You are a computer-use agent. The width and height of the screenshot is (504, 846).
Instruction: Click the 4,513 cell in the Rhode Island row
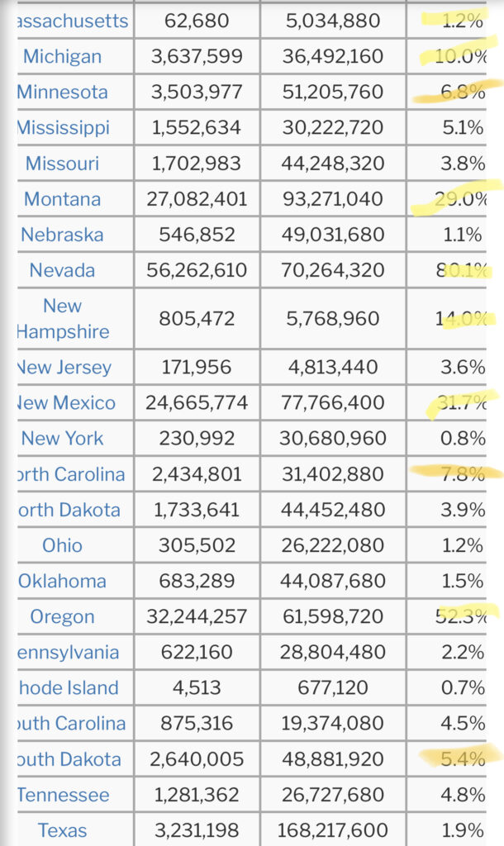coord(197,687)
